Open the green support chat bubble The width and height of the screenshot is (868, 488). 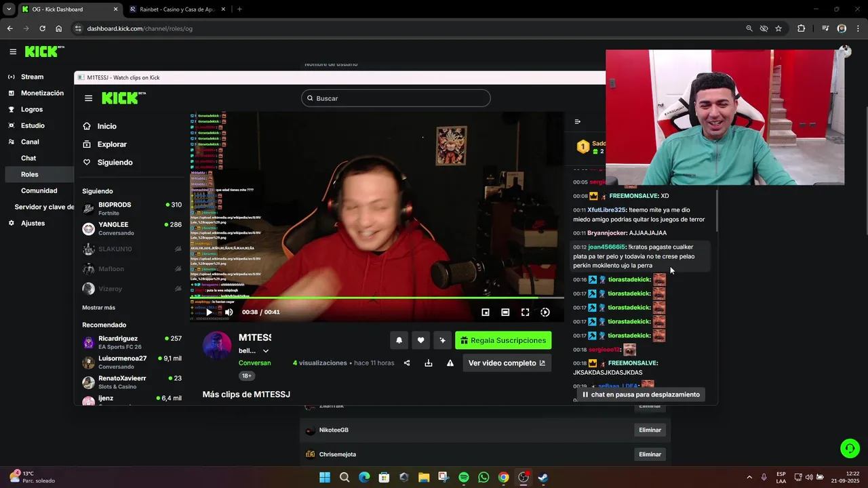coord(850,449)
